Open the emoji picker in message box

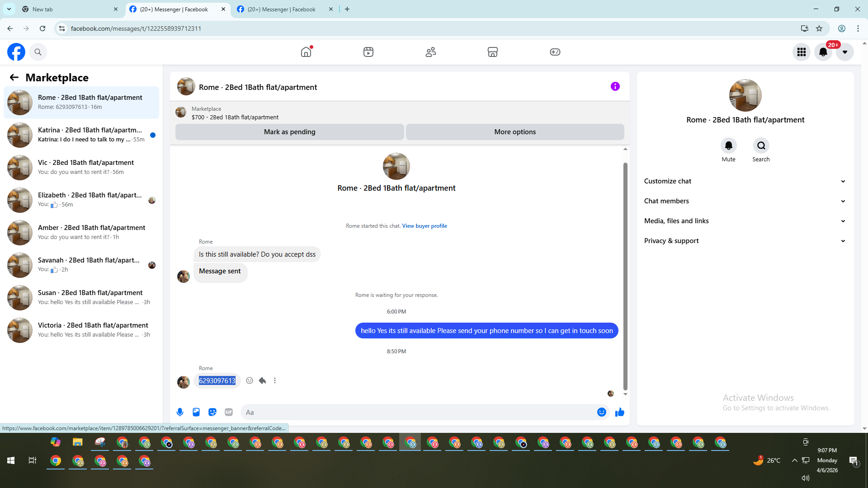point(602,412)
